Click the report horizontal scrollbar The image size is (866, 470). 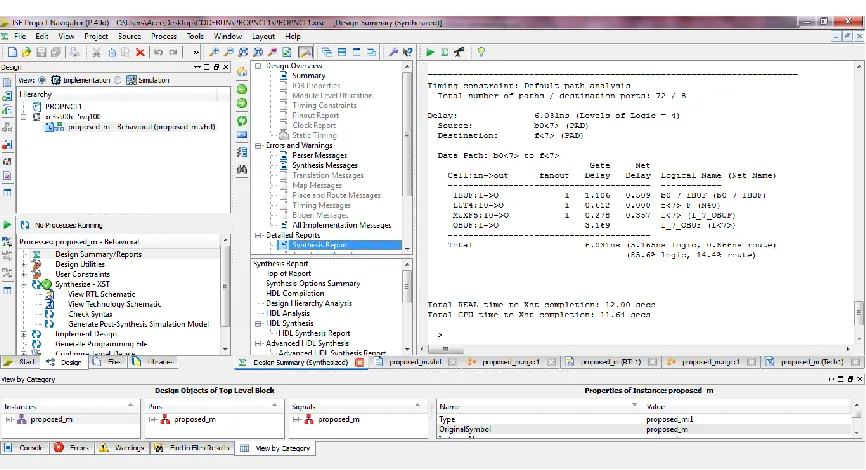click(637, 349)
